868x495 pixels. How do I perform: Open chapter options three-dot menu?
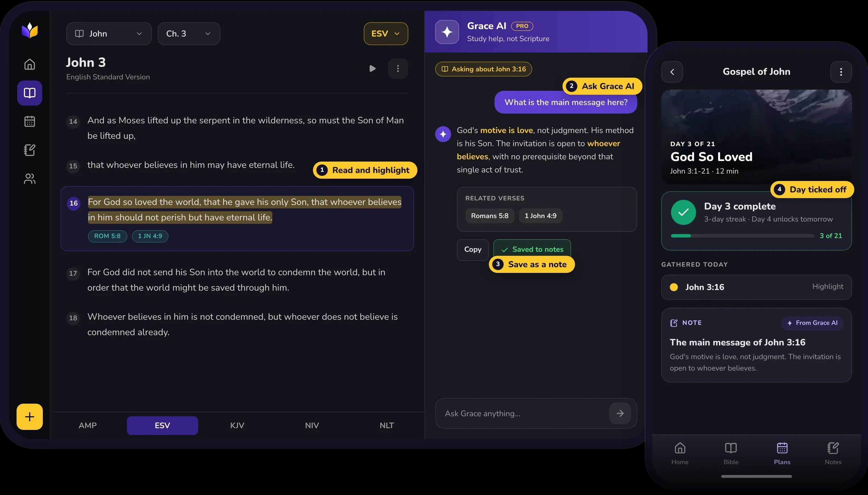(398, 69)
